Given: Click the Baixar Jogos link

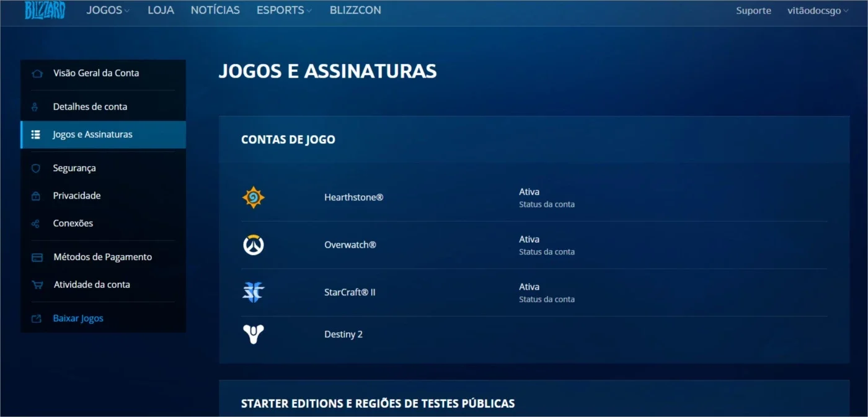Looking at the screenshot, I should click(78, 318).
